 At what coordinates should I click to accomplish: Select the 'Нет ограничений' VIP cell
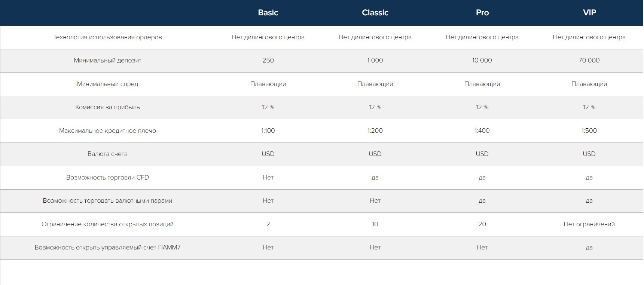click(589, 224)
